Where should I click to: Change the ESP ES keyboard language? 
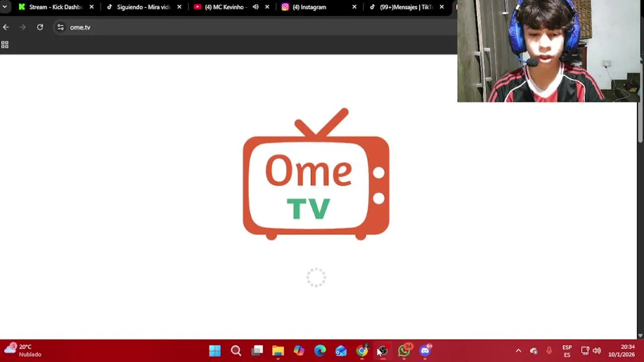567,350
